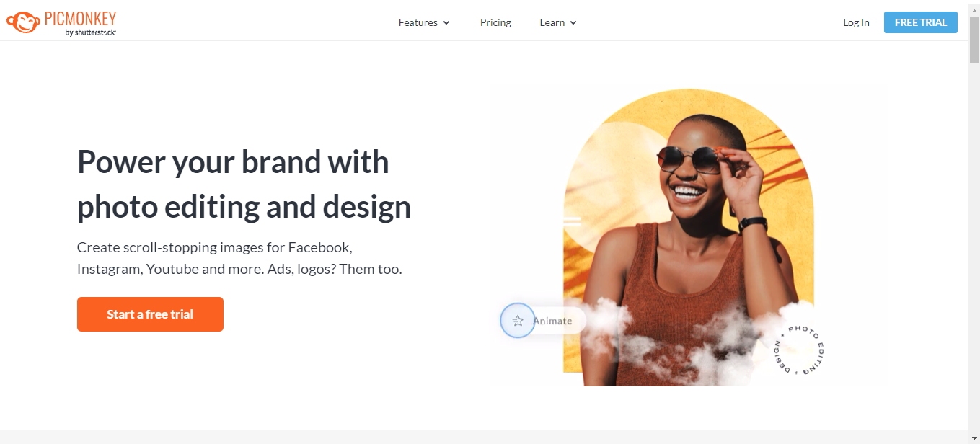The image size is (980, 444).
Task: Open the Features menu
Action: (x=424, y=22)
